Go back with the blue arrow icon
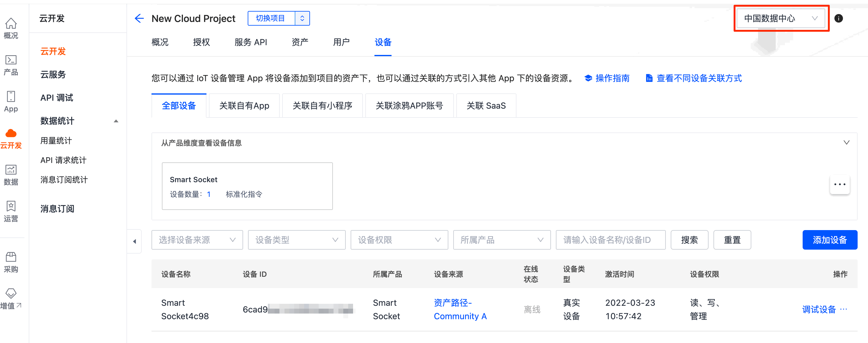Image resolution: width=868 pixels, height=343 pixels. [x=139, y=18]
